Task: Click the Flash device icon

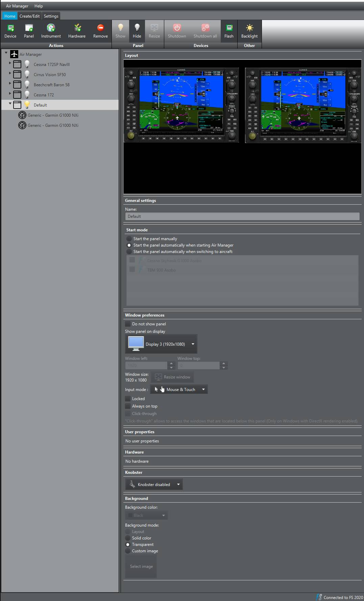Action: click(x=229, y=28)
